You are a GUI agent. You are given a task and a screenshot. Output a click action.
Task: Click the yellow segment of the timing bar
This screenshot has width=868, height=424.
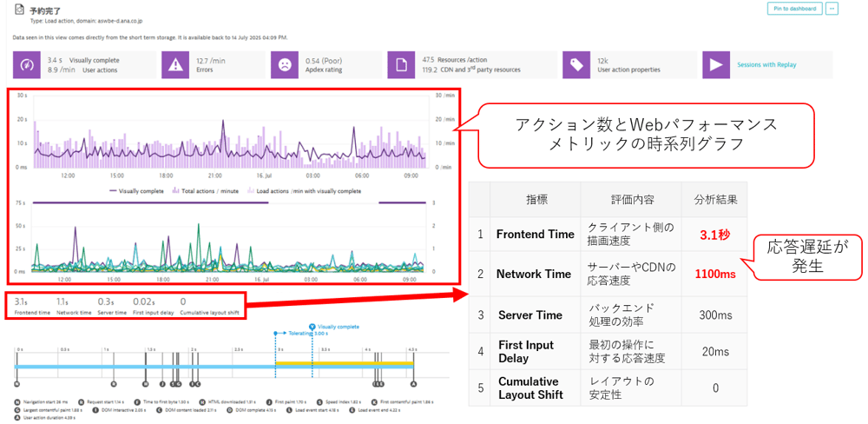pyautogui.click(x=345, y=363)
